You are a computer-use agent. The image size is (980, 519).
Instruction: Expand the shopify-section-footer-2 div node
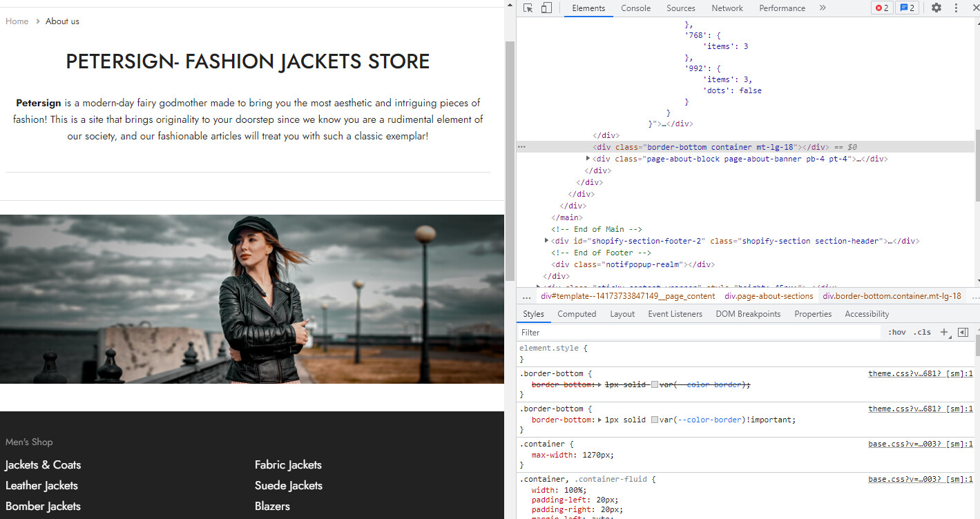(x=547, y=241)
